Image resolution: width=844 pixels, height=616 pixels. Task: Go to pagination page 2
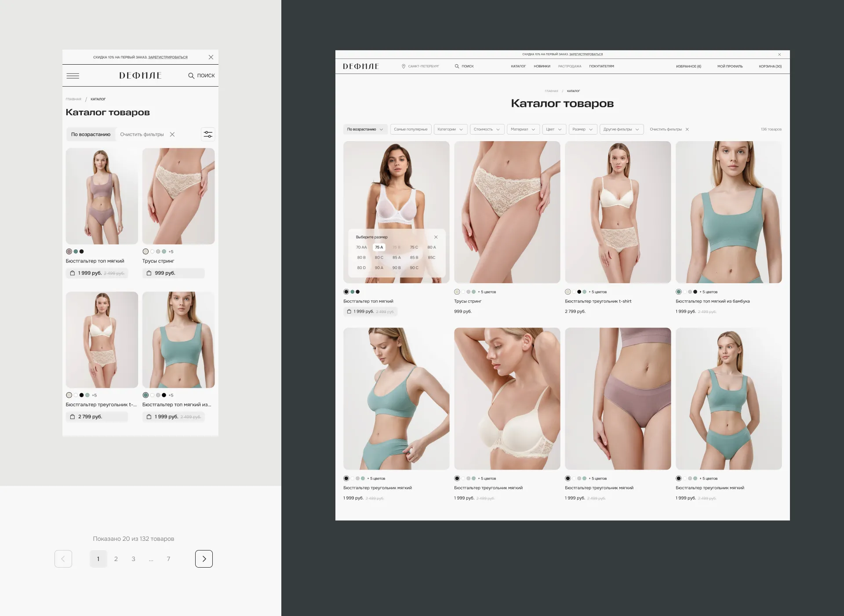(x=116, y=559)
